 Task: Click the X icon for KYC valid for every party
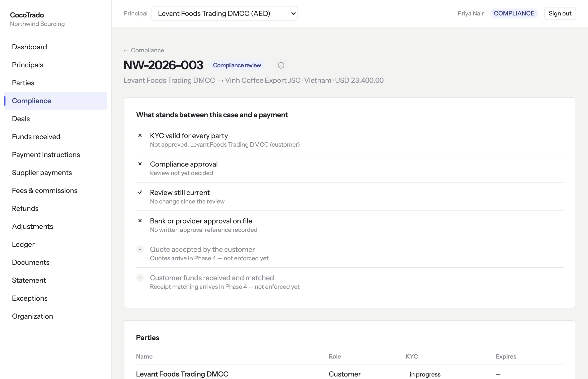(x=140, y=135)
